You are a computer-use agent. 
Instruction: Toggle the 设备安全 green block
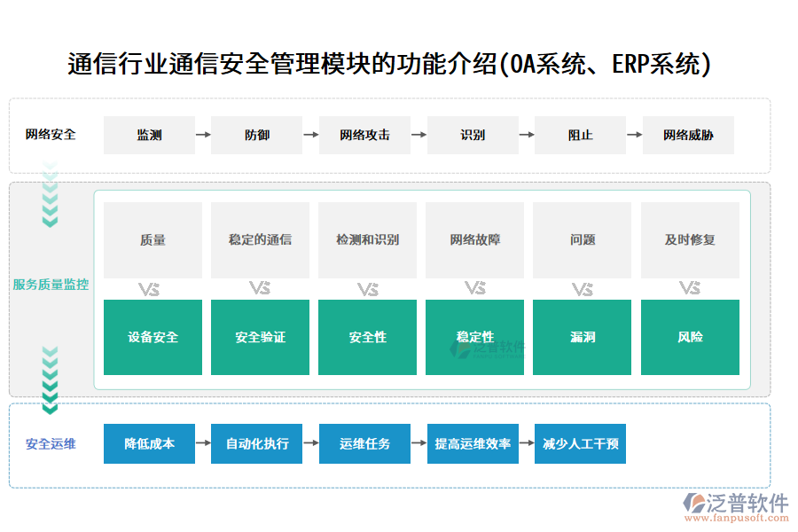coord(153,337)
